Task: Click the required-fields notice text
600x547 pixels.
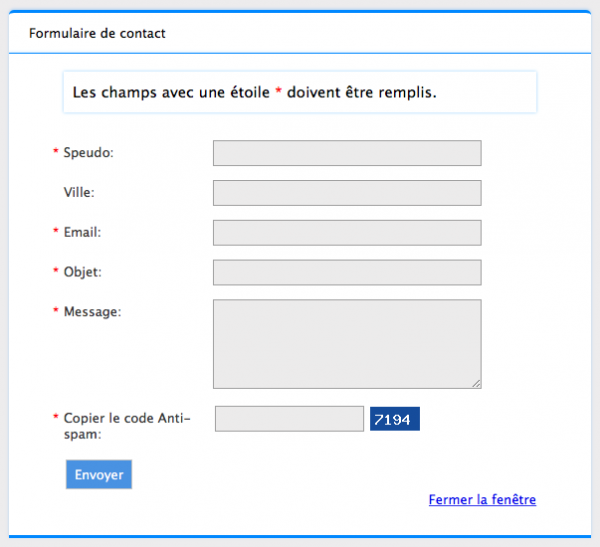Action: [255, 92]
